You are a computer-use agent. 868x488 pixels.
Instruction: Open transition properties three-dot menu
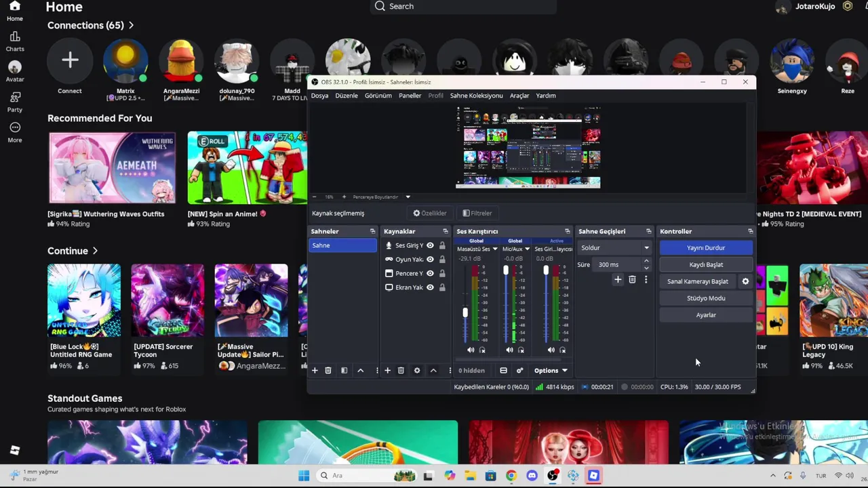click(646, 279)
